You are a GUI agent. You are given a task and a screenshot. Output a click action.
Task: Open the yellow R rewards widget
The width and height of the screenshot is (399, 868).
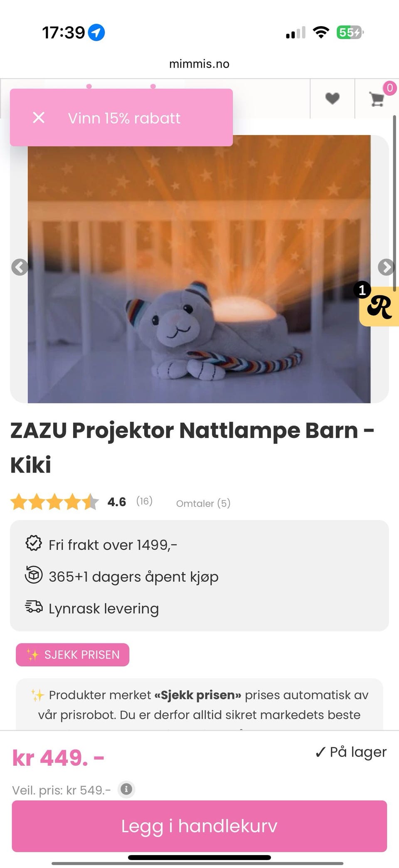point(379,307)
